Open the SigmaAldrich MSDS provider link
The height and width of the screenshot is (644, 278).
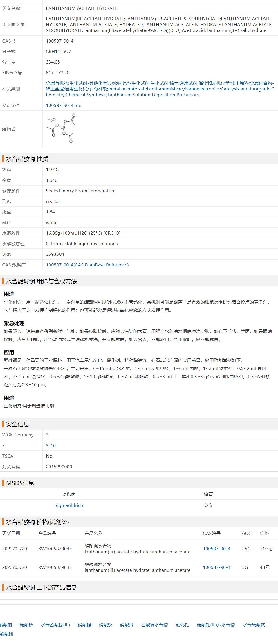pyautogui.click(x=69, y=505)
